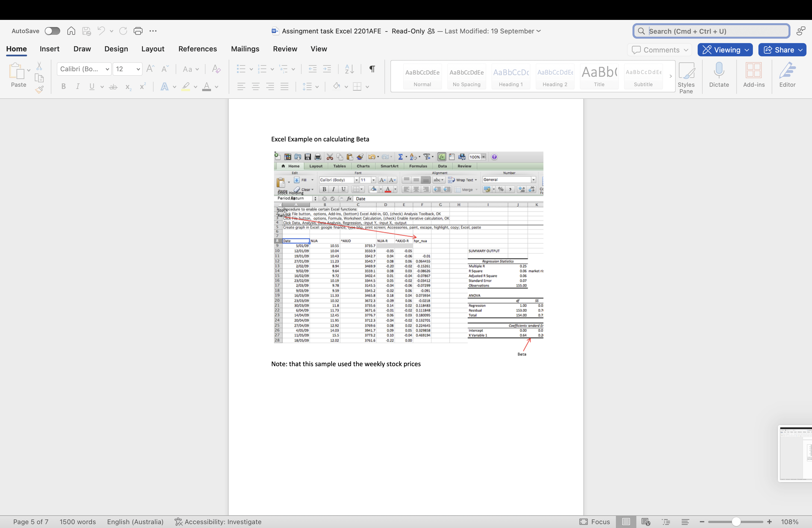812x528 pixels.
Task: Open the Styles Pane
Action: [686, 76]
